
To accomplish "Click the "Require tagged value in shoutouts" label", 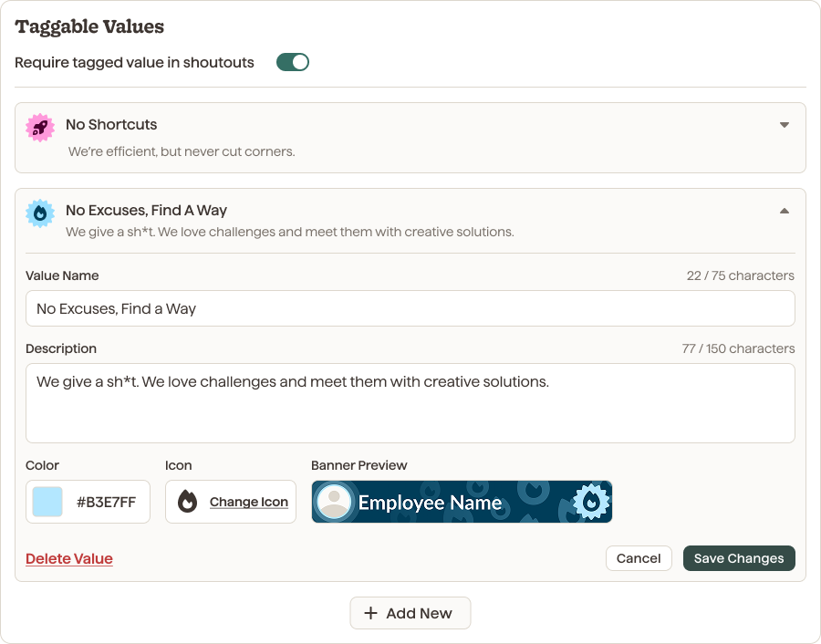I will pos(135,62).
